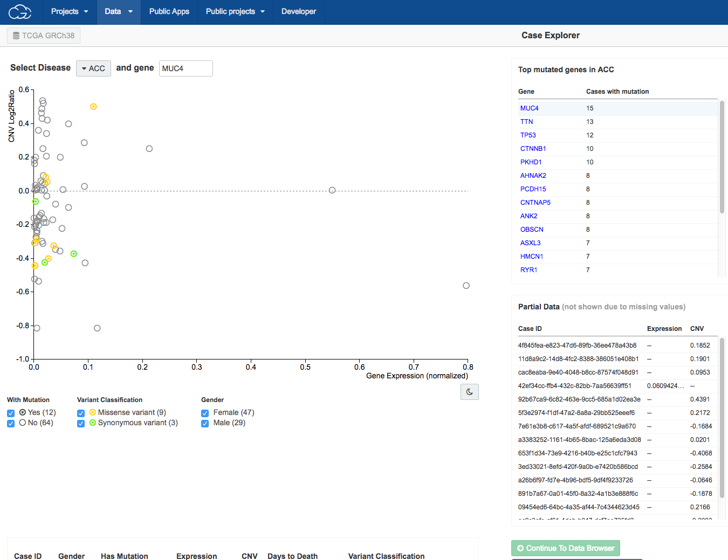Select MUC4 gene link
This screenshot has width=728, height=560.
(530, 108)
